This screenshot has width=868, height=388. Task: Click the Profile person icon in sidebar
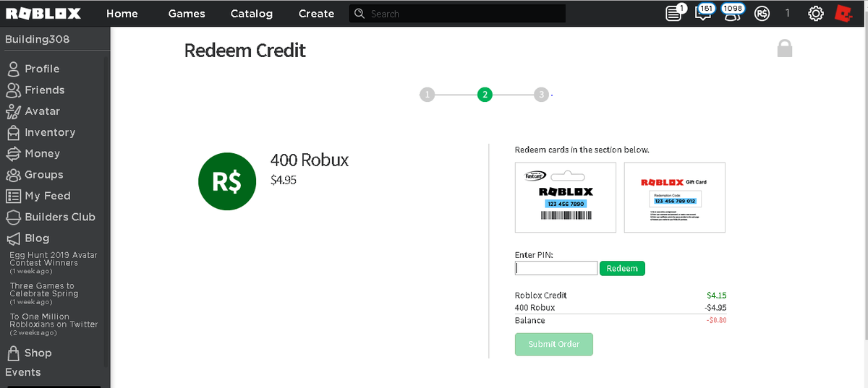pos(13,69)
